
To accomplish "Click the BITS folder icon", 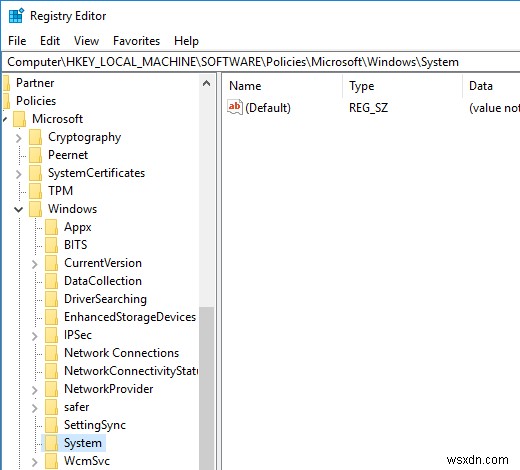I will point(51,245).
